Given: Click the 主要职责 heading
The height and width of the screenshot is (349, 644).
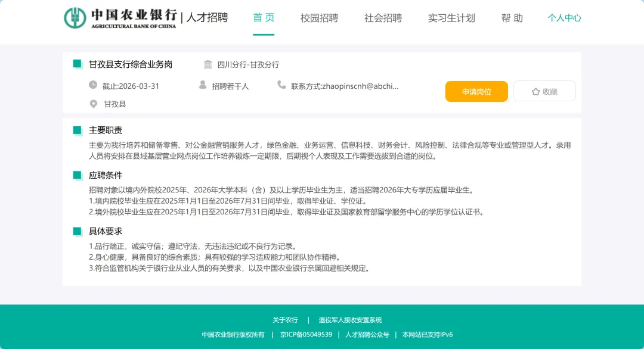Looking at the screenshot, I should tap(106, 130).
